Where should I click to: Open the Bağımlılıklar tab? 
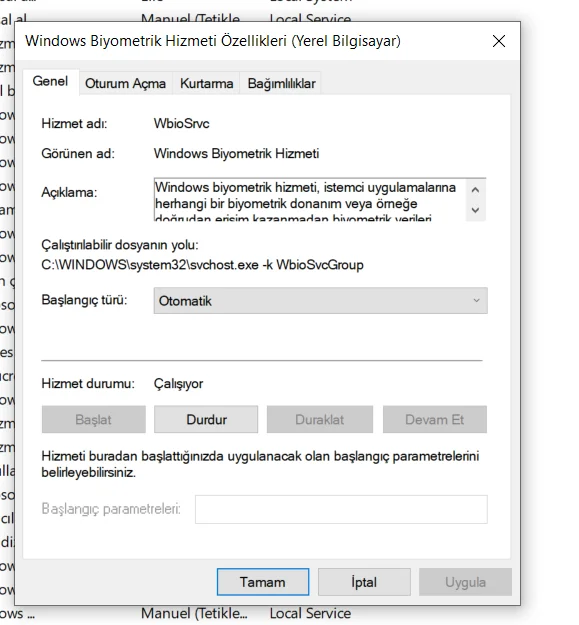(x=281, y=84)
